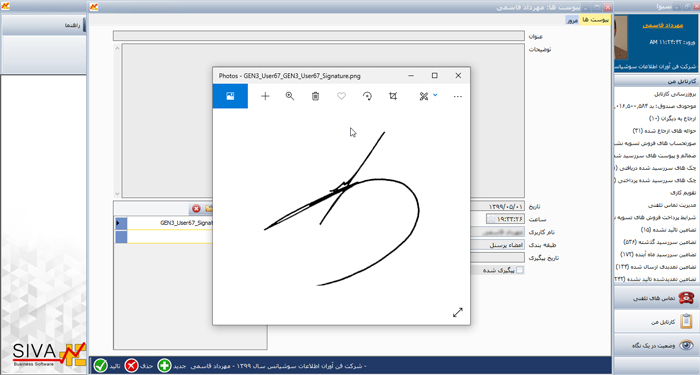700x375 pixels.
Task: Switch to the مرور tab
Action: click(572, 21)
